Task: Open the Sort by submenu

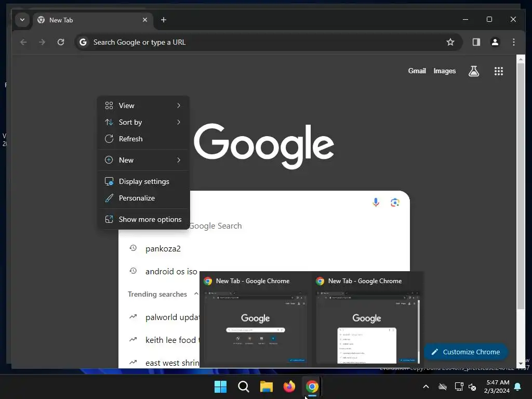Action: click(x=143, y=122)
